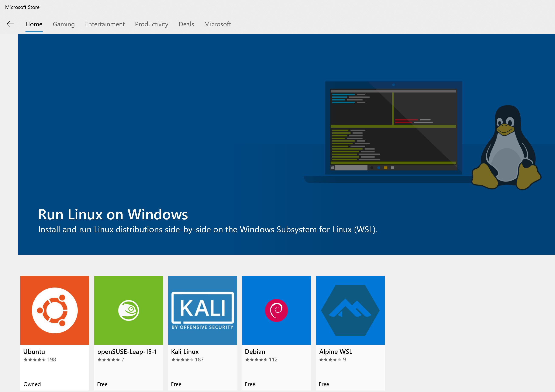Switch to the Productivity category
Image resolution: width=555 pixels, height=392 pixels.
click(152, 24)
